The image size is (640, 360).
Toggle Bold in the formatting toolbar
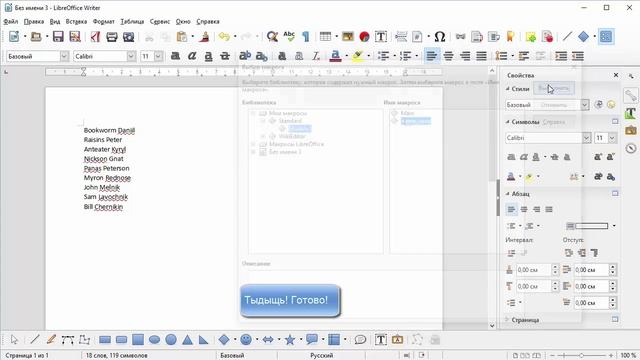176,56
